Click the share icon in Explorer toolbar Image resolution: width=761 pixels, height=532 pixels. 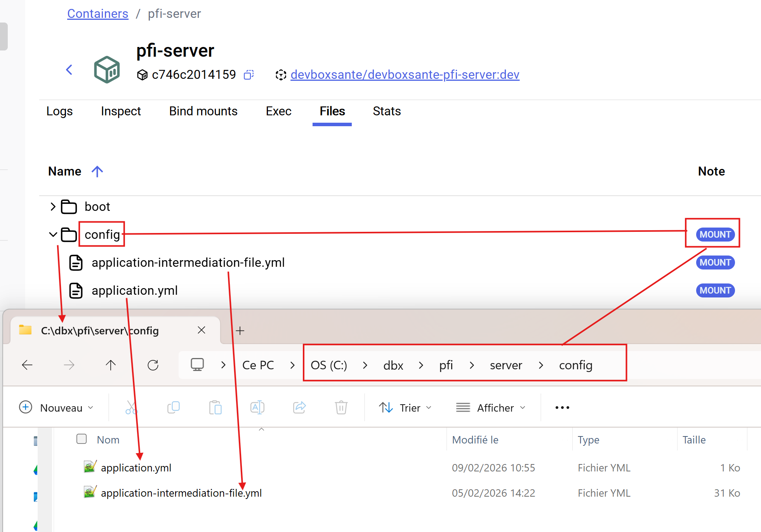299,408
